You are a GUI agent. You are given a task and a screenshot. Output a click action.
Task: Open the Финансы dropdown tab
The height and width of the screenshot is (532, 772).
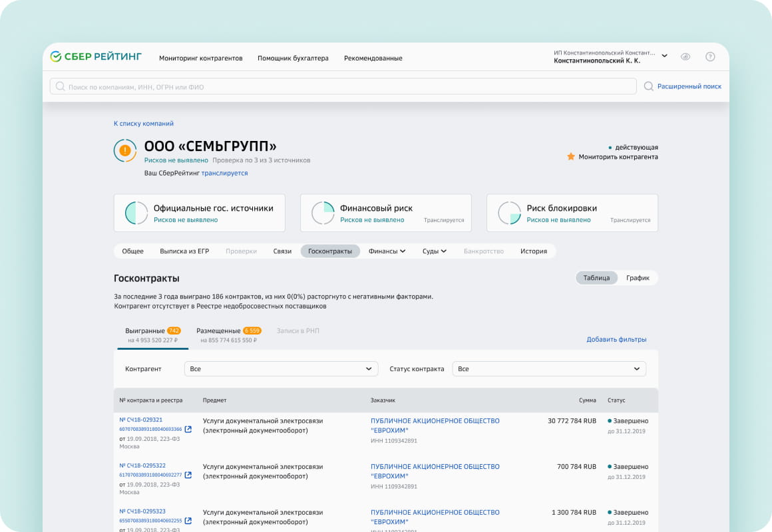point(387,251)
